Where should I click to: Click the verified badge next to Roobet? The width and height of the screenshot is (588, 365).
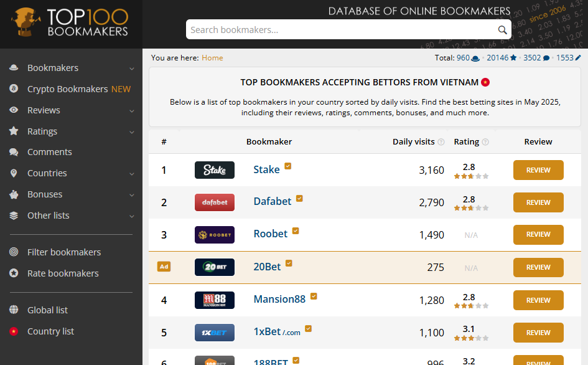click(296, 230)
